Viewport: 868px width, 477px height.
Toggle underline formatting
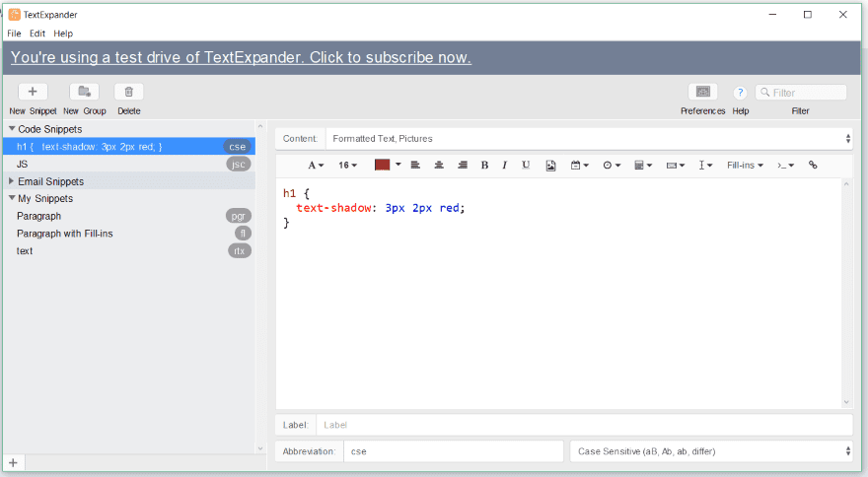tap(526, 166)
